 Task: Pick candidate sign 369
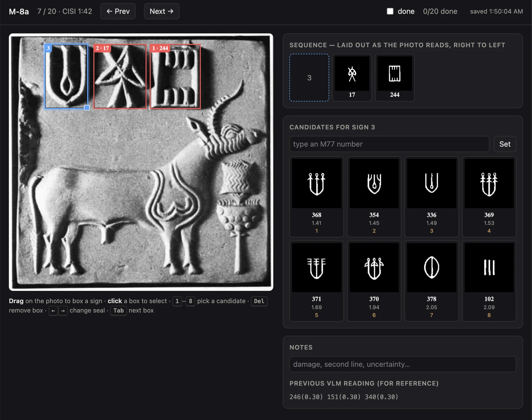pyautogui.click(x=489, y=196)
